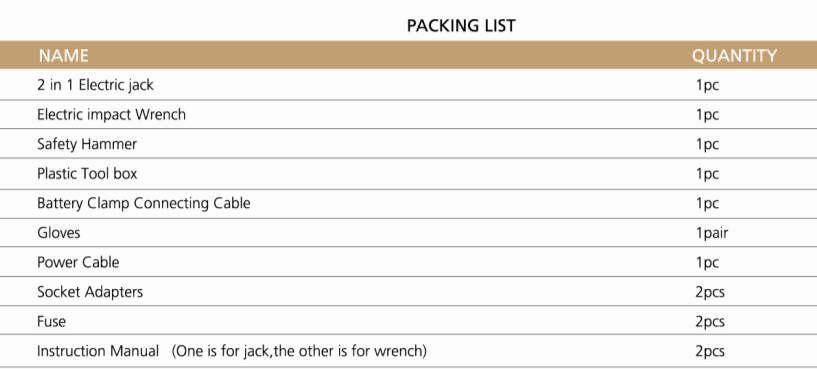Click the PACKING LIST title
Screen dimensions: 817x369
(x=461, y=26)
